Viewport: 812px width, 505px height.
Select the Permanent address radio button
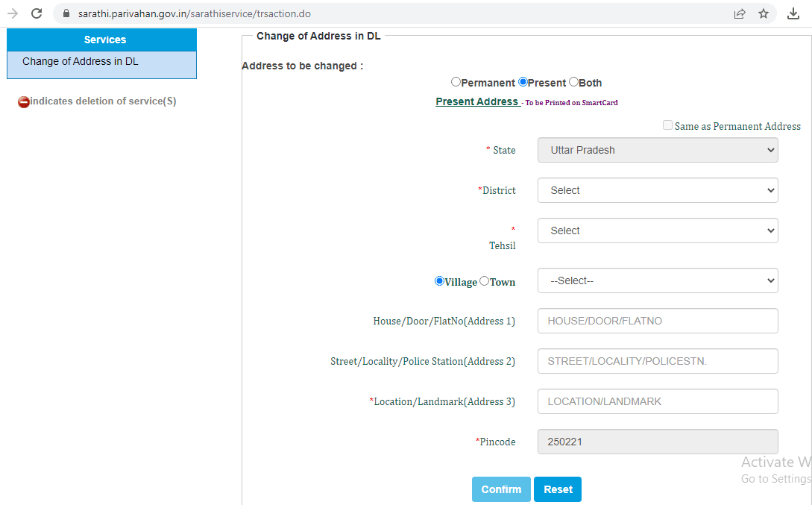coord(456,82)
